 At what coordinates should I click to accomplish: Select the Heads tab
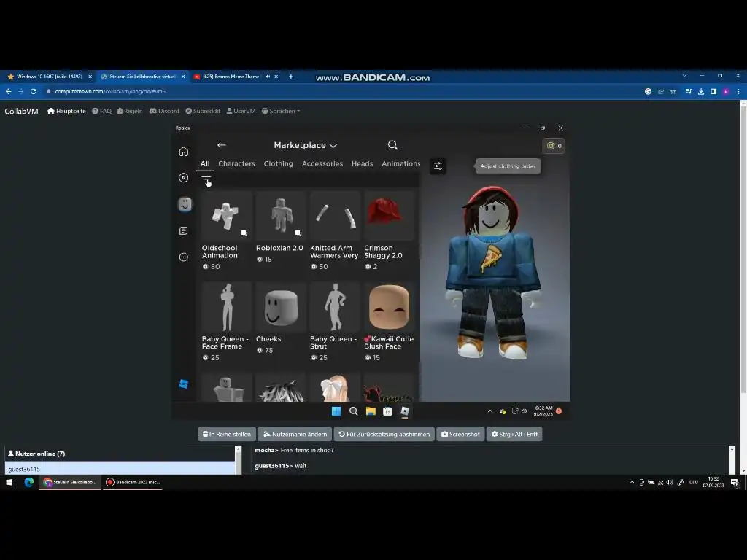pyautogui.click(x=362, y=163)
